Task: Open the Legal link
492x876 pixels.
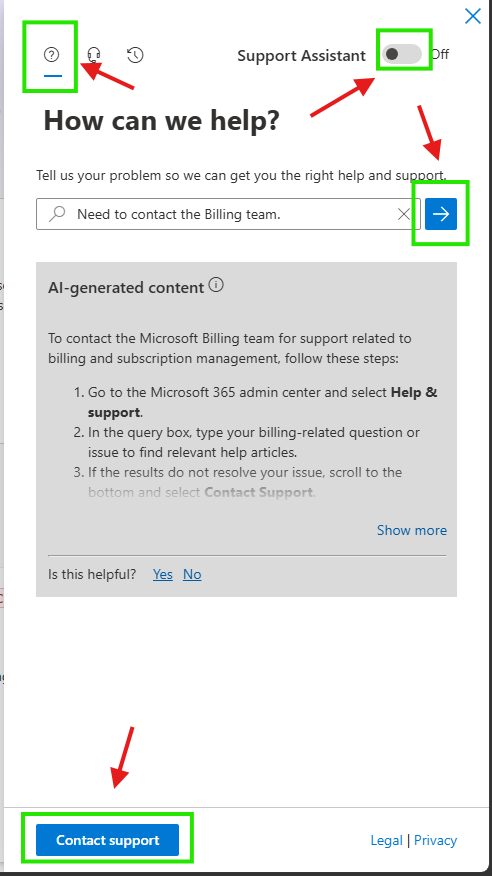Action: pos(386,840)
